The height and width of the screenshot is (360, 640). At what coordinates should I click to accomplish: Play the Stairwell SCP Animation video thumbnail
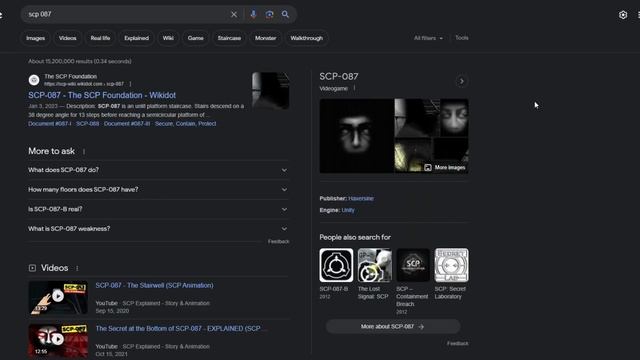(58, 298)
